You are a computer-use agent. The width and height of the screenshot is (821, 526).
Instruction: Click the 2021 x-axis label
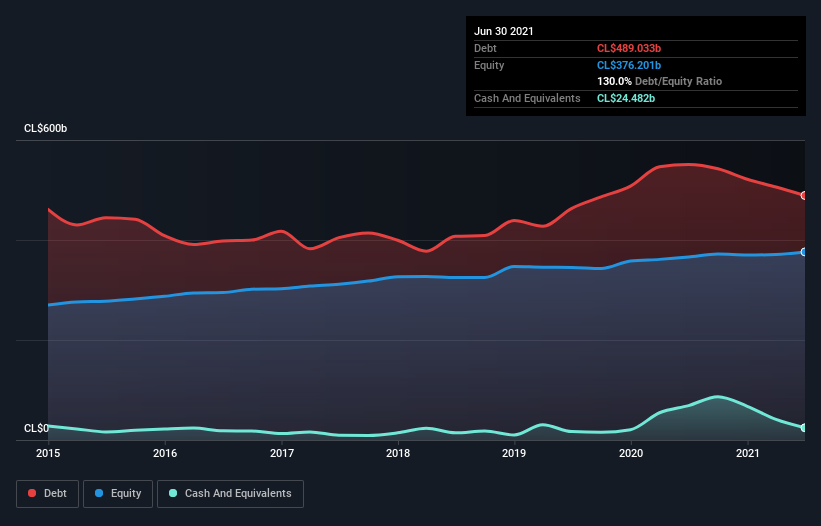pyautogui.click(x=748, y=453)
